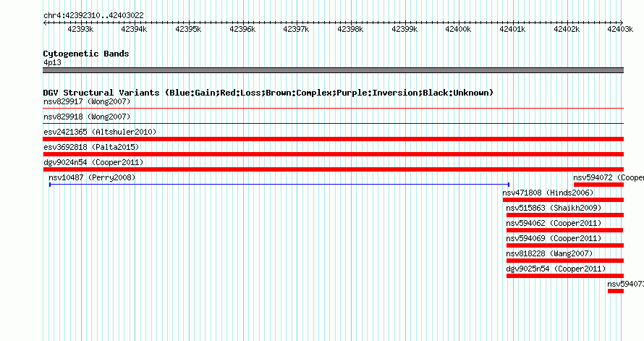The image size is (644, 341).
Task: Open the nsv818228 (Wang2007) variant label
Action: coord(549,253)
